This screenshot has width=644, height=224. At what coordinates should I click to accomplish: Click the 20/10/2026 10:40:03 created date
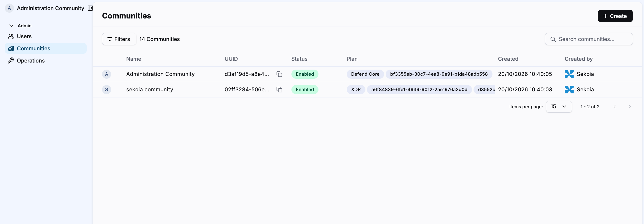(525, 90)
